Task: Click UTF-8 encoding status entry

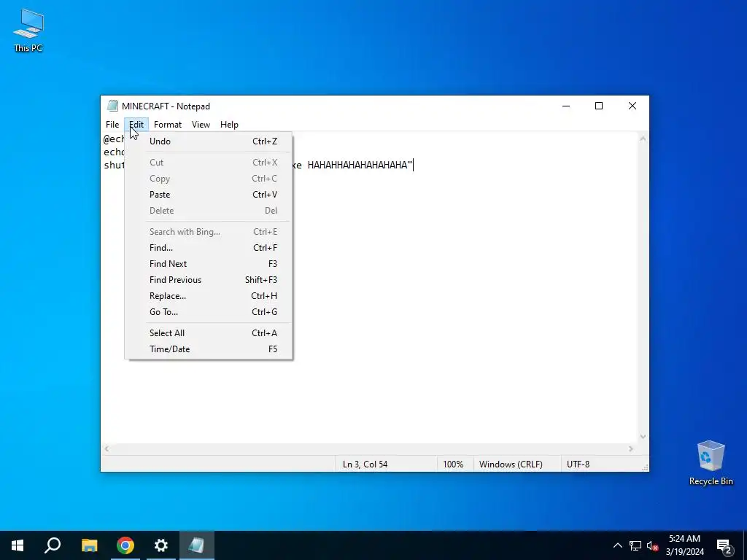Action: coord(578,464)
